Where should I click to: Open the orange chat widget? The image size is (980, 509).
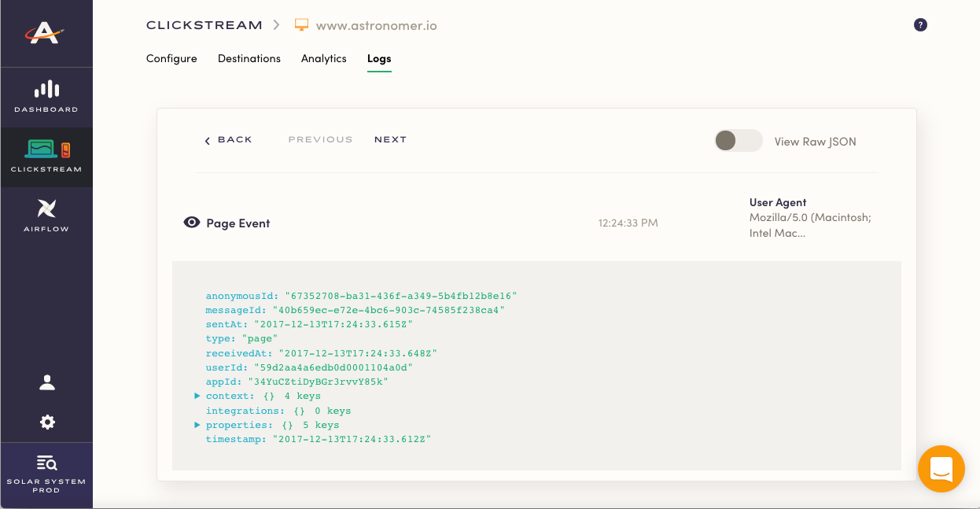coord(941,470)
